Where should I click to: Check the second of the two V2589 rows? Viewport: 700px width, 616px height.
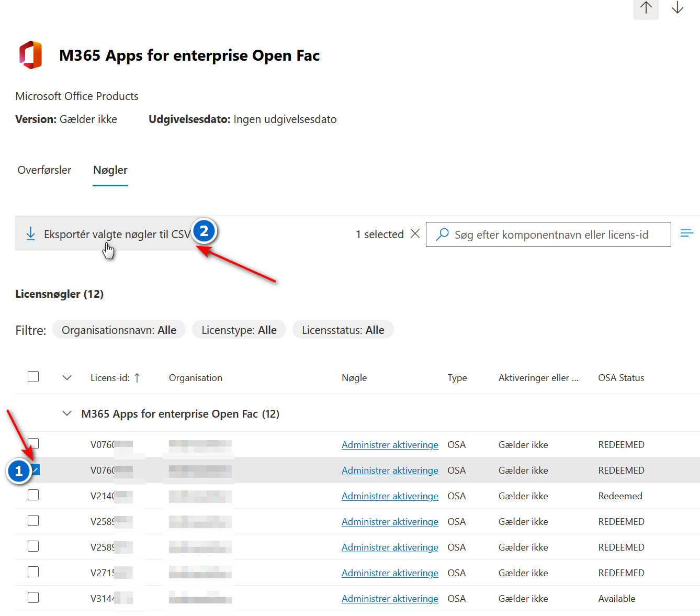[33, 546]
